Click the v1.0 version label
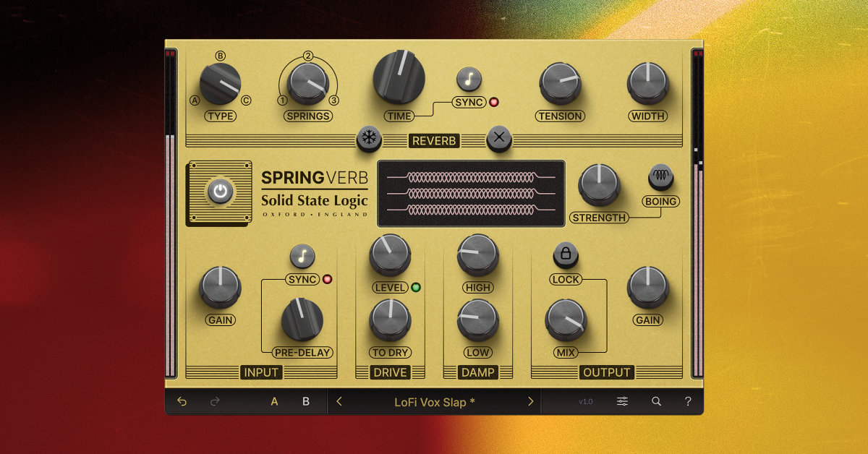This screenshot has width=868, height=454. pos(586,401)
